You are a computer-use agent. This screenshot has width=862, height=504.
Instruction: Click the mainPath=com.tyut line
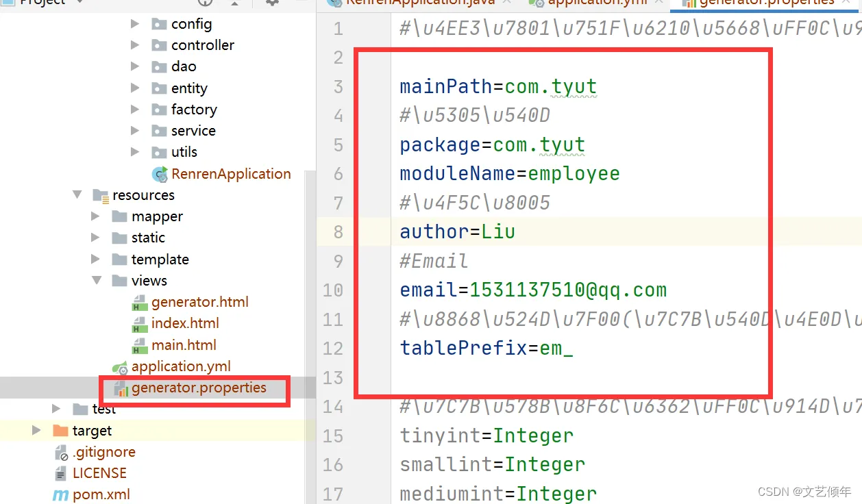(x=498, y=87)
